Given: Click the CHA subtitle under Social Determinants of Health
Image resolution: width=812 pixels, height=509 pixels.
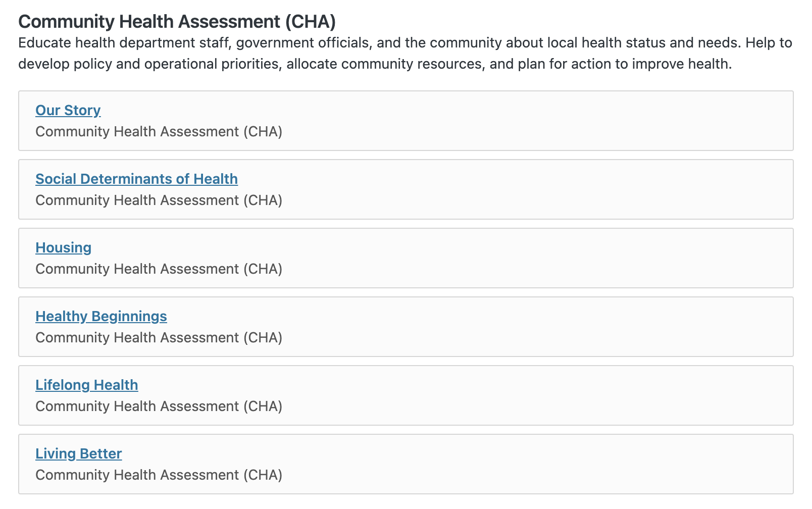Looking at the screenshot, I should (x=159, y=200).
